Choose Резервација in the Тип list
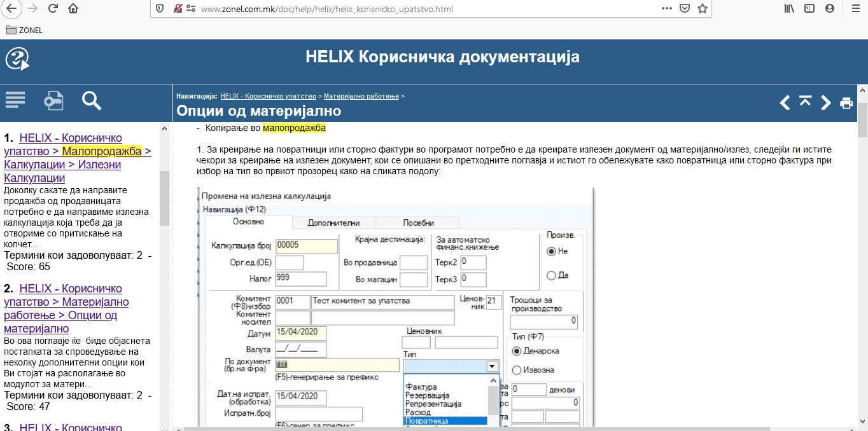Viewport: 868px width, 431px height. click(x=427, y=395)
